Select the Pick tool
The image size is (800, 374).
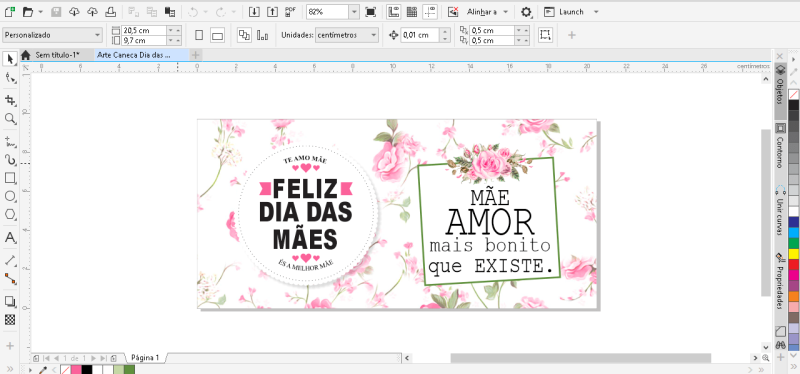coord(10,59)
